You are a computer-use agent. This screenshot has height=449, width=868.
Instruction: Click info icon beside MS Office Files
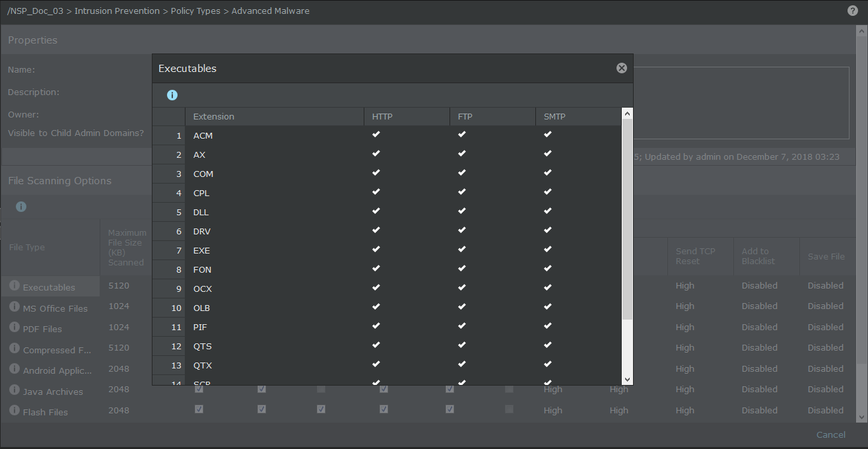pos(15,307)
